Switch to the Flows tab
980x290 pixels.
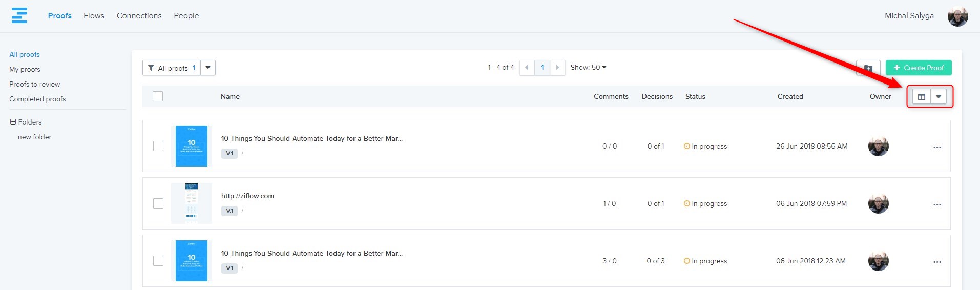point(94,16)
